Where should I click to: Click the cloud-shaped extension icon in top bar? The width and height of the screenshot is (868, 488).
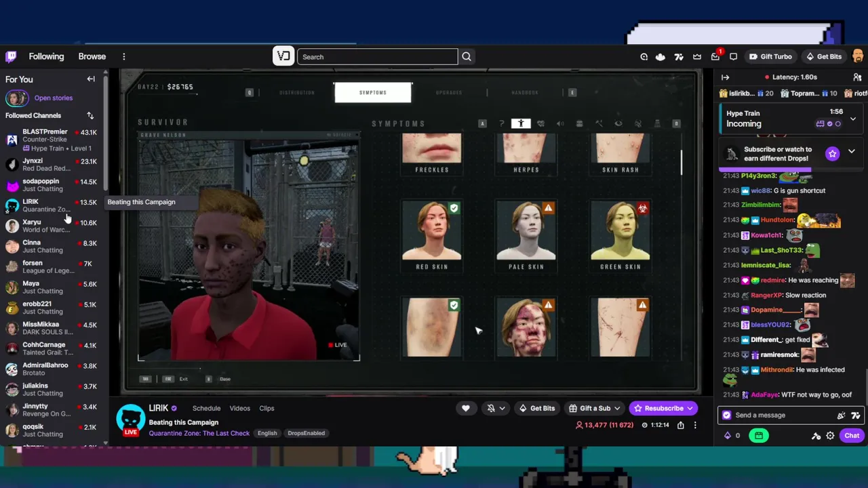pyautogui.click(x=660, y=57)
